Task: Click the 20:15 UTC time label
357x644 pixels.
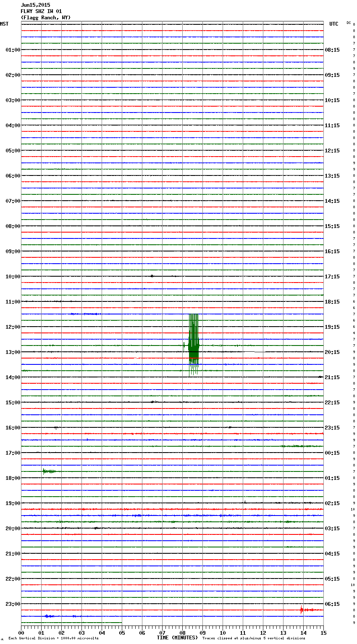Action: click(332, 352)
